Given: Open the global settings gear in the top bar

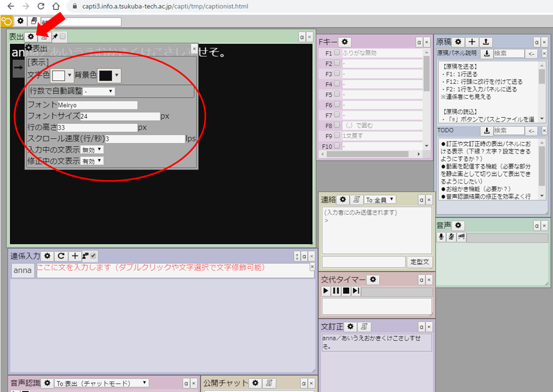Looking at the screenshot, I should tap(20, 21).
